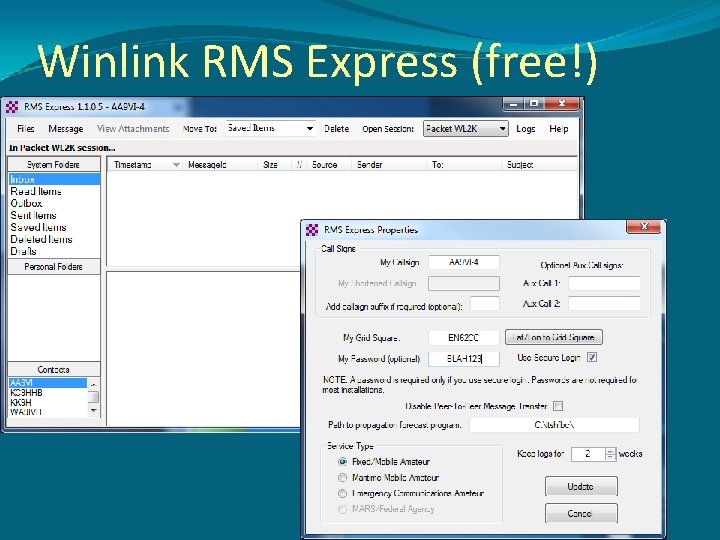Select contact AA9VI in Contacts list

click(47, 382)
